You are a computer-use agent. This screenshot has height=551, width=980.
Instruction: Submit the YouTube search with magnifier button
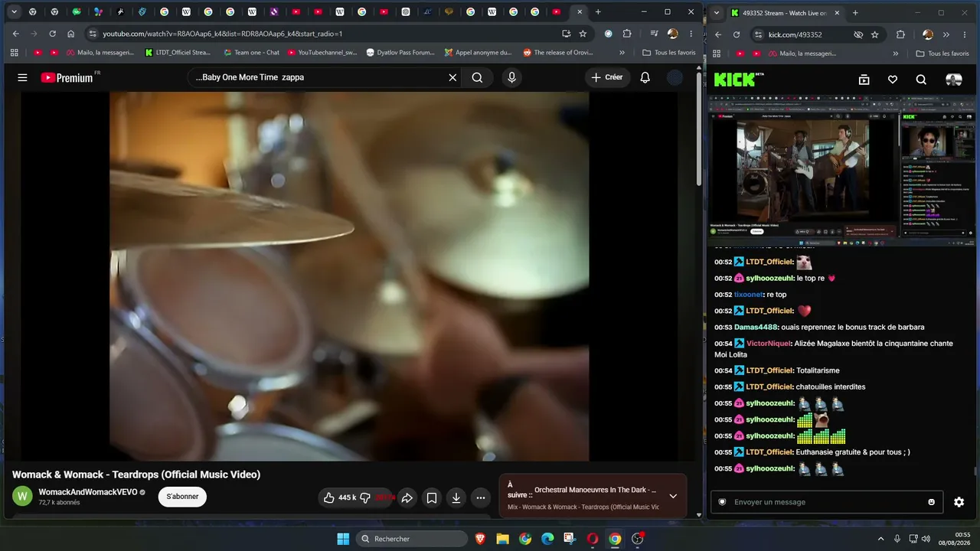(477, 77)
